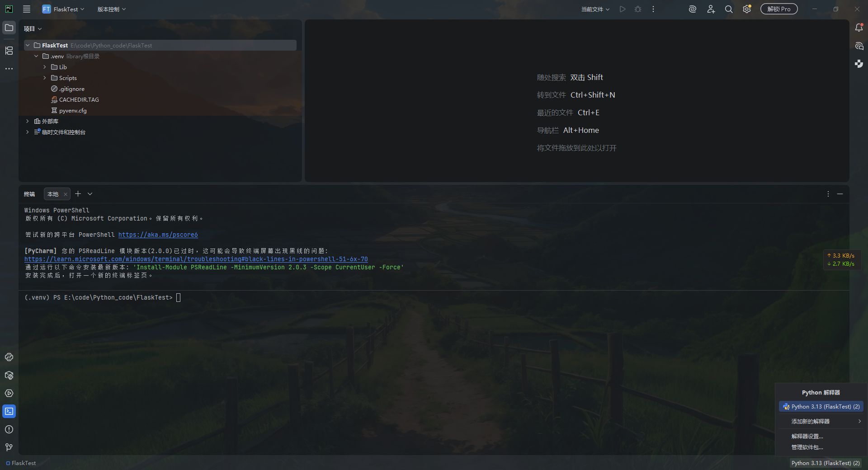Click the Windows PowerShell header text

click(57, 211)
